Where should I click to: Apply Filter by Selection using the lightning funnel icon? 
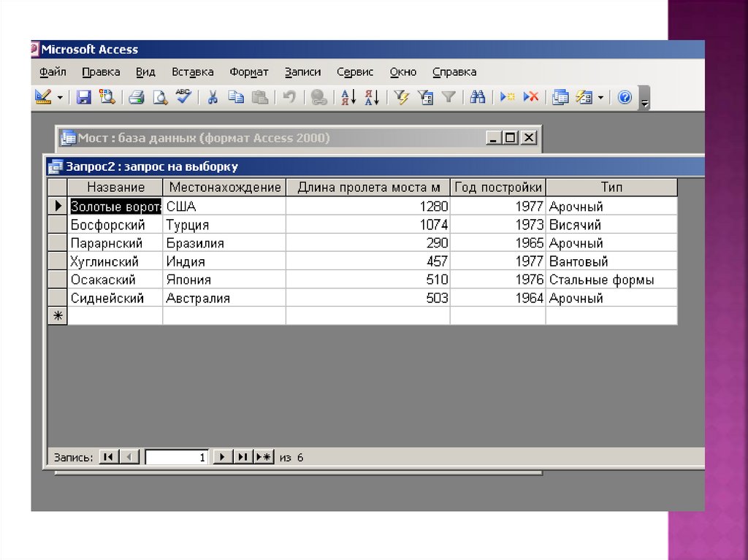(401, 97)
